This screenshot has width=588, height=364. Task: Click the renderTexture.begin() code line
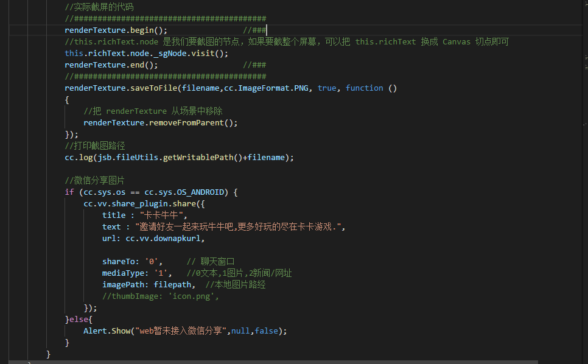tap(116, 30)
